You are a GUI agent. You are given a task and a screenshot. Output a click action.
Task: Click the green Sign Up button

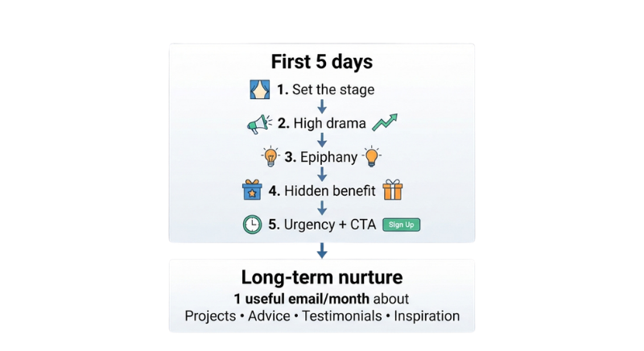[x=401, y=225]
